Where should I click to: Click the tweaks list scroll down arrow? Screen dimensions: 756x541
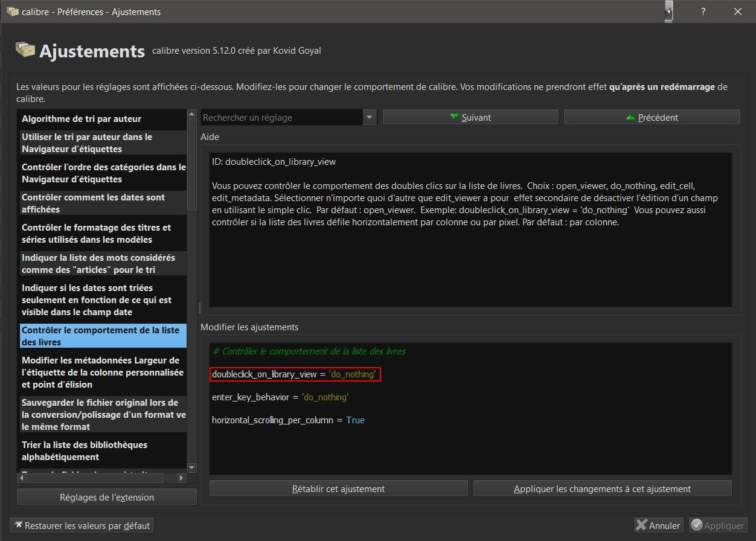point(192,468)
